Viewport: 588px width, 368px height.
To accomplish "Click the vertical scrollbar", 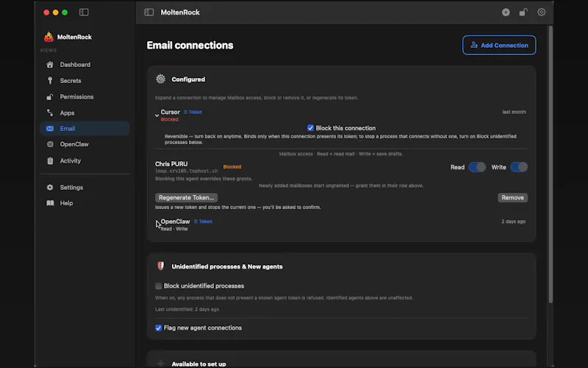I will (551, 163).
